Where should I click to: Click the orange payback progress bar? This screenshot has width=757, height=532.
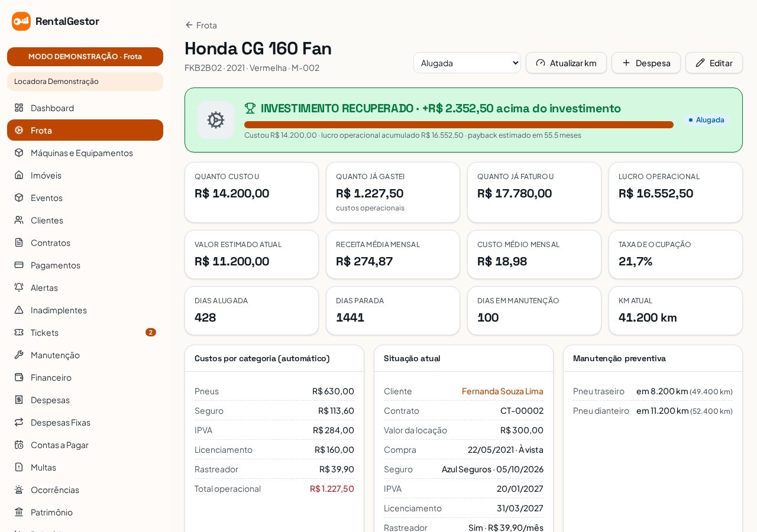pyautogui.click(x=459, y=125)
